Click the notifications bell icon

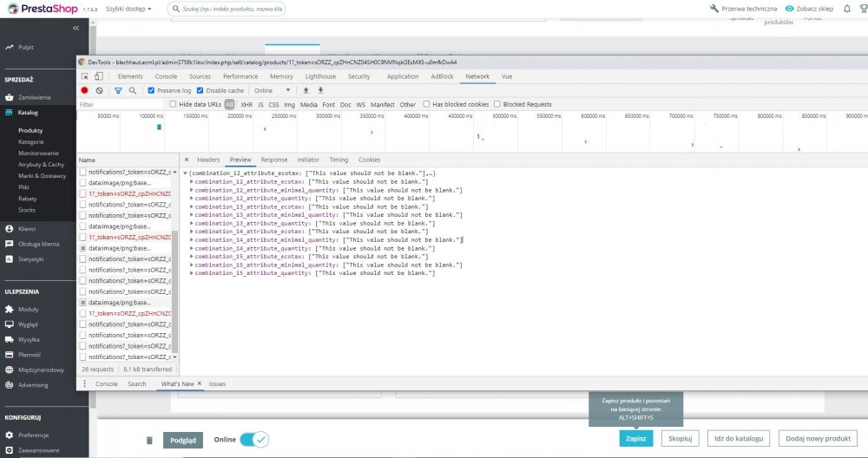coord(847,9)
